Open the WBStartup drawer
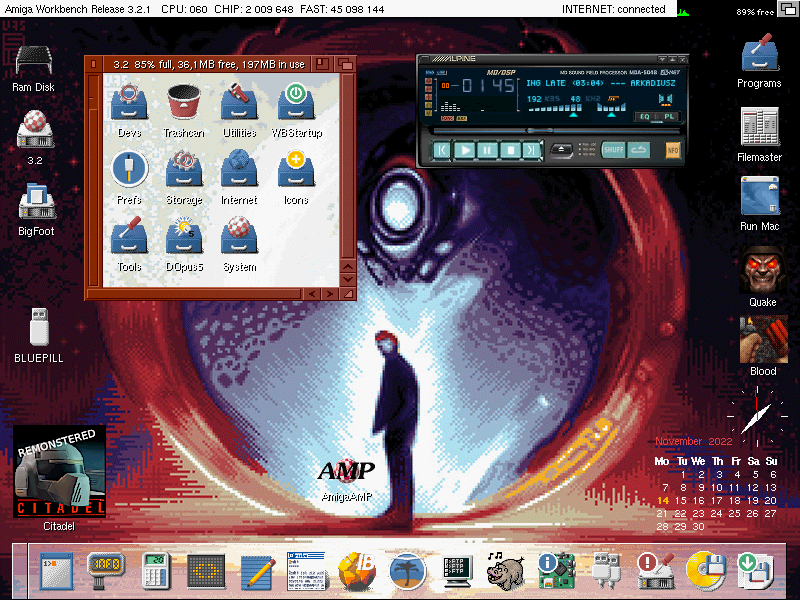Image resolution: width=800 pixels, height=600 pixels. [x=296, y=102]
